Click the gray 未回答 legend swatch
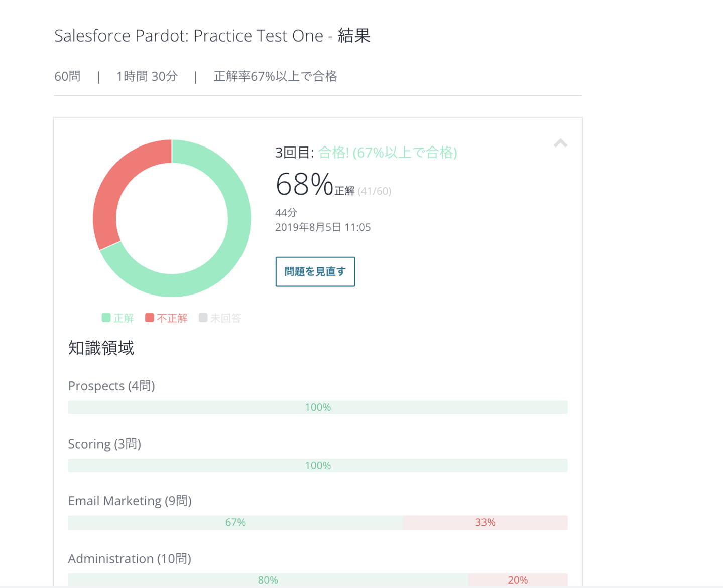Screen dimensions: 723x588 pos(203,318)
